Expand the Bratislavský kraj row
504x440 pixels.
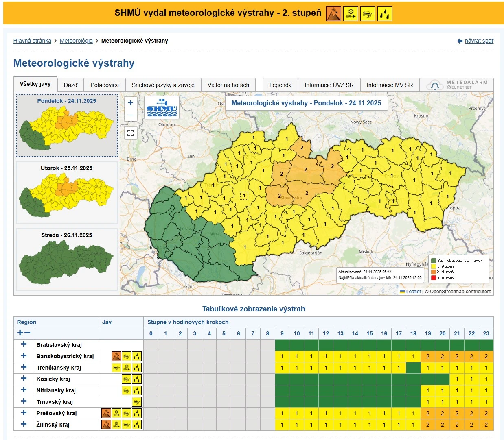tap(24, 344)
